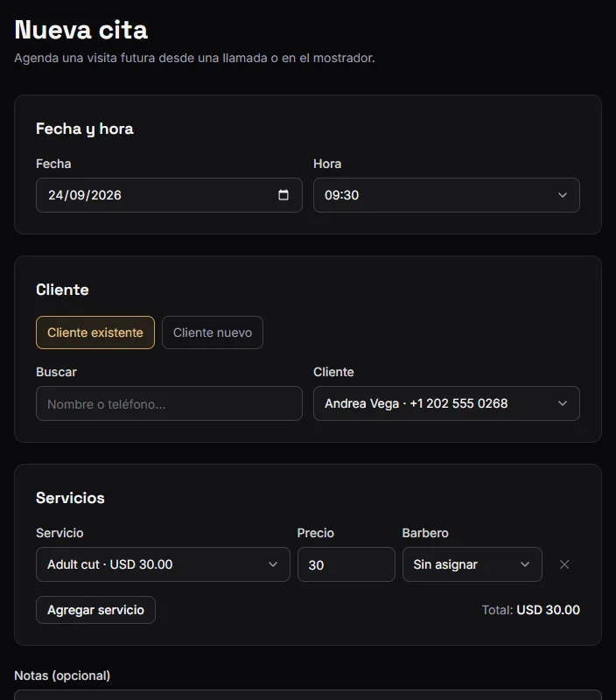Screen dimensions: 616x700
Task: Click the Buscar field label
Action: click(x=56, y=372)
